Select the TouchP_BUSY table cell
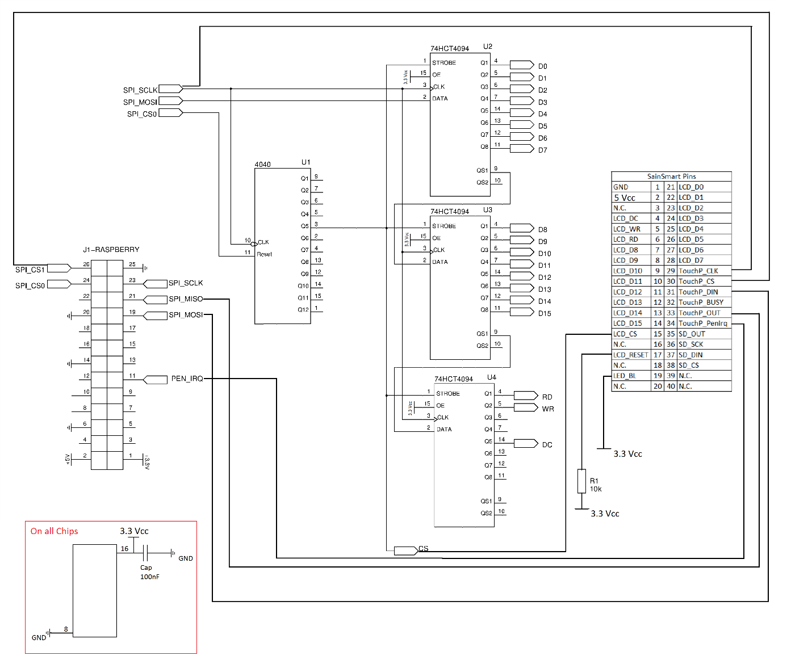 (704, 302)
